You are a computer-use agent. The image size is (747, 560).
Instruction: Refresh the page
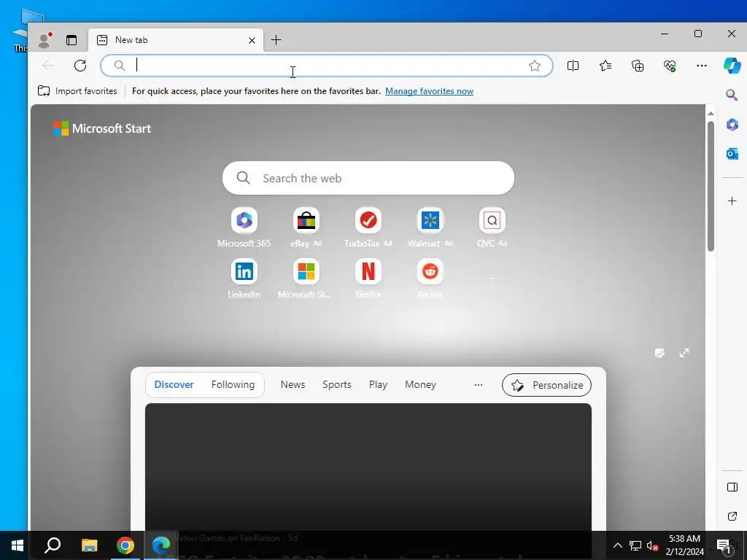tap(80, 65)
